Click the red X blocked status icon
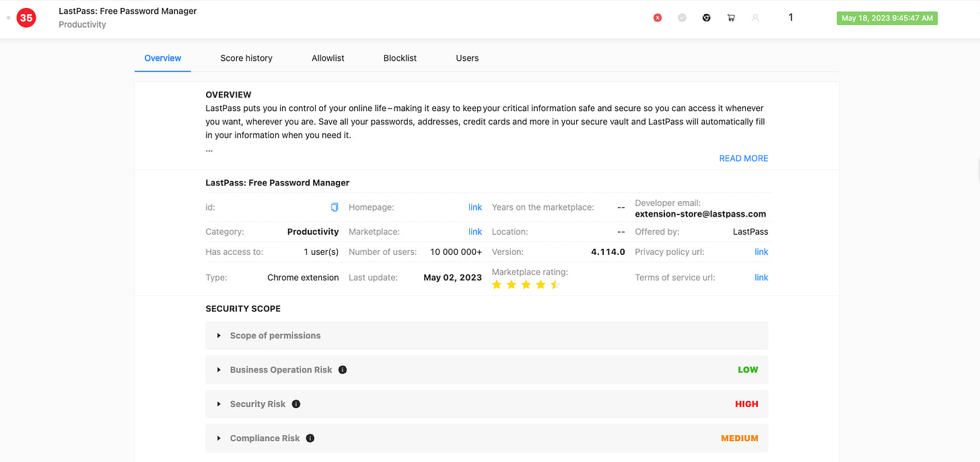The image size is (980, 462). pyautogui.click(x=658, y=18)
